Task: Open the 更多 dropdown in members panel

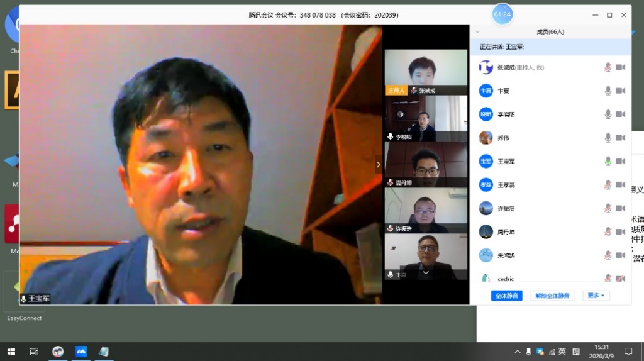Action: 596,296
